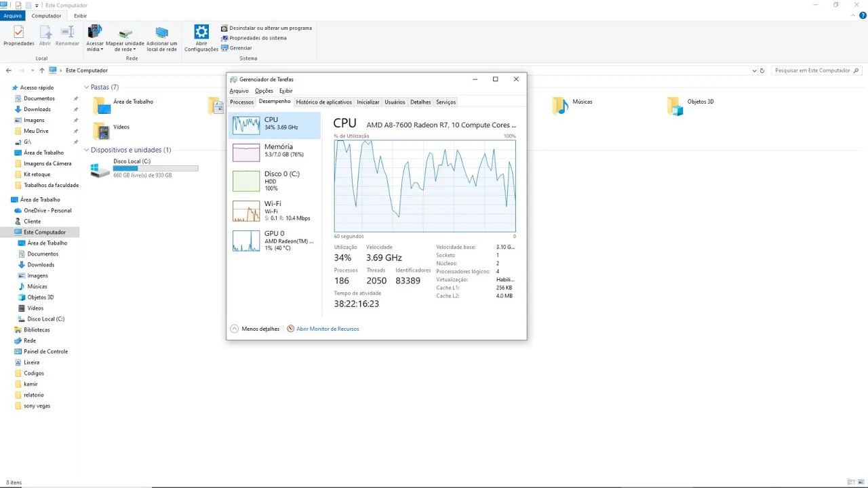Click Menos detalhes in Task Manager
This screenshot has width=868, height=488.
(255, 329)
